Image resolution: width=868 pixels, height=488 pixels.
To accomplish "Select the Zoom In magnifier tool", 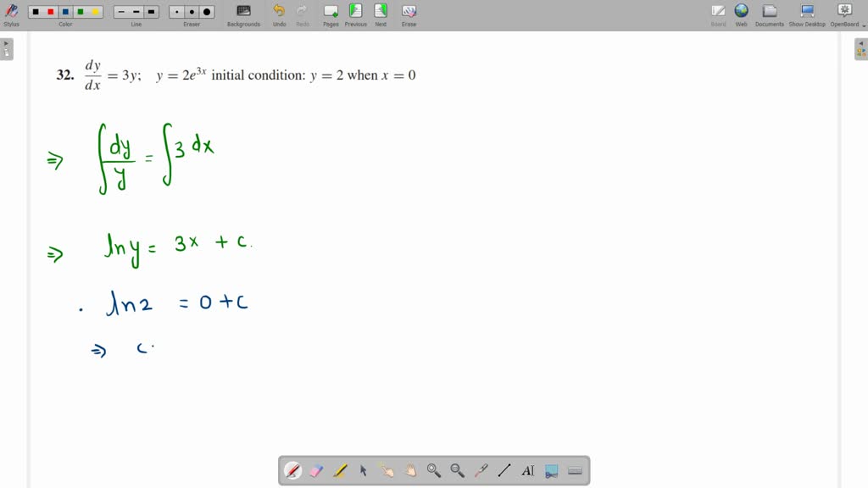I will pos(433,470).
